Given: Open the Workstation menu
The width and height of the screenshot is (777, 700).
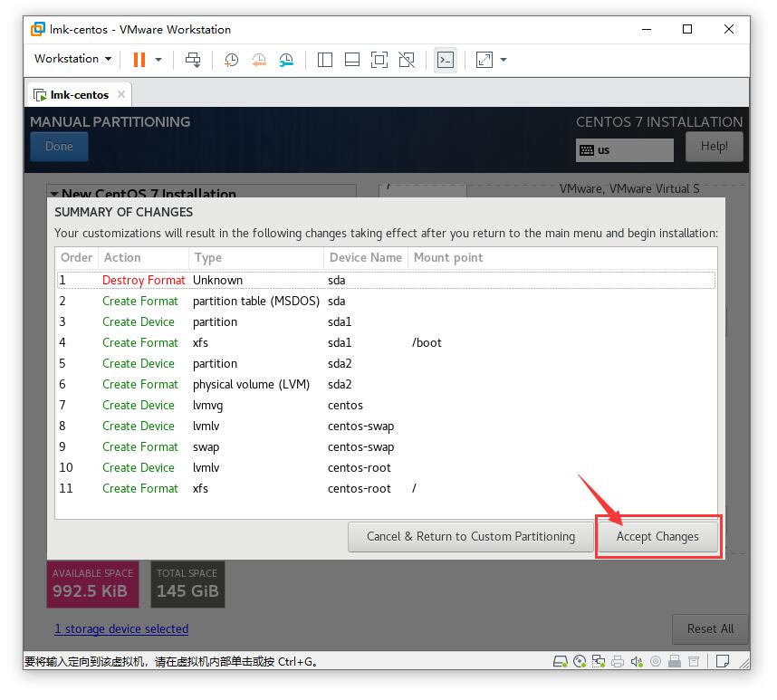Looking at the screenshot, I should 72,59.
